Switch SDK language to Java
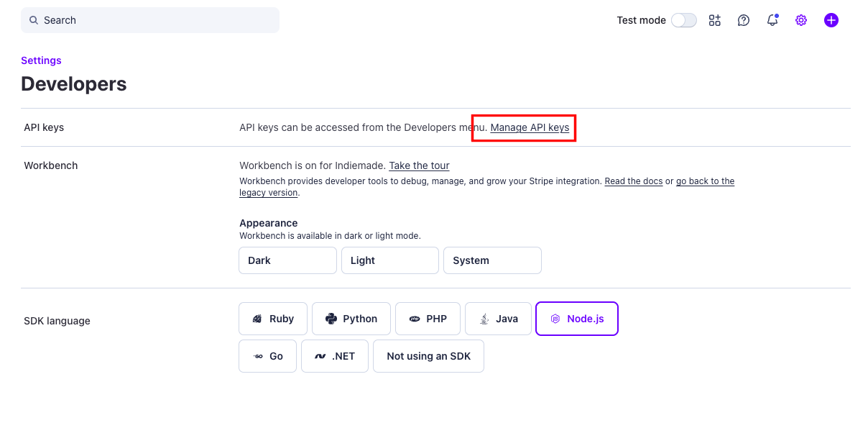Image resolution: width=868 pixels, height=428 pixels. (498, 319)
